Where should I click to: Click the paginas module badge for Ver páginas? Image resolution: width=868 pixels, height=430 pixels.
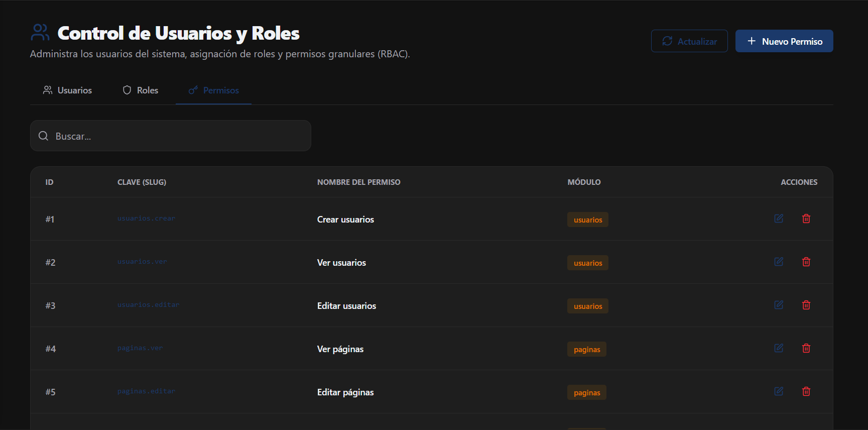(587, 349)
